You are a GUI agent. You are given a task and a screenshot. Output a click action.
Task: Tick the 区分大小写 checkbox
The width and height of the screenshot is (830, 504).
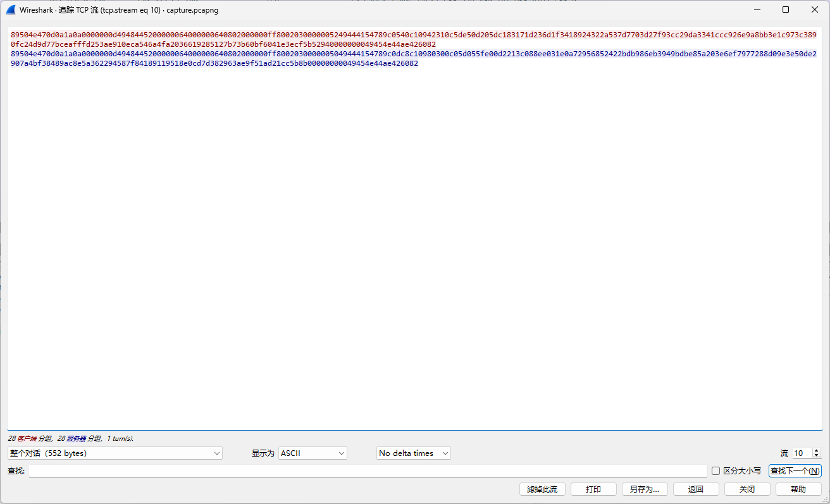[x=716, y=470]
